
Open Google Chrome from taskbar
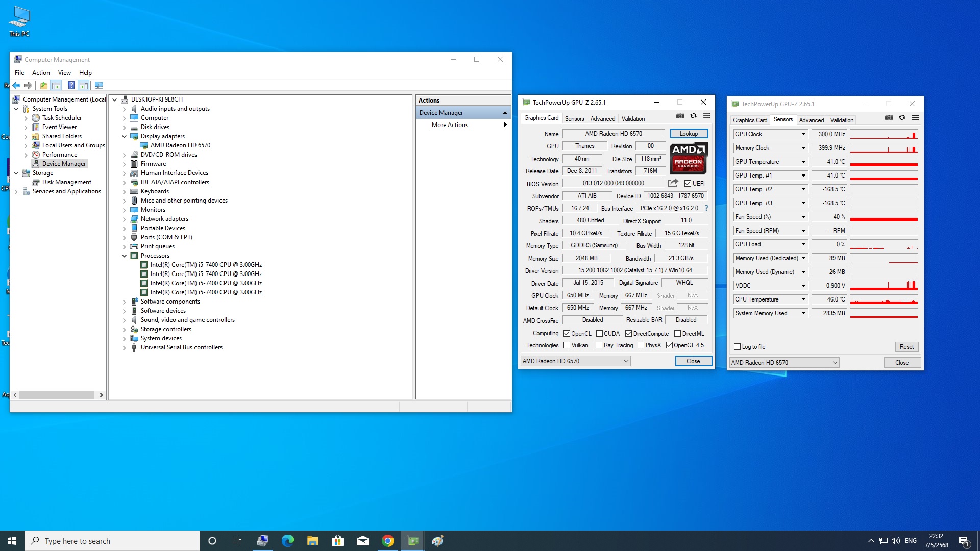point(388,541)
